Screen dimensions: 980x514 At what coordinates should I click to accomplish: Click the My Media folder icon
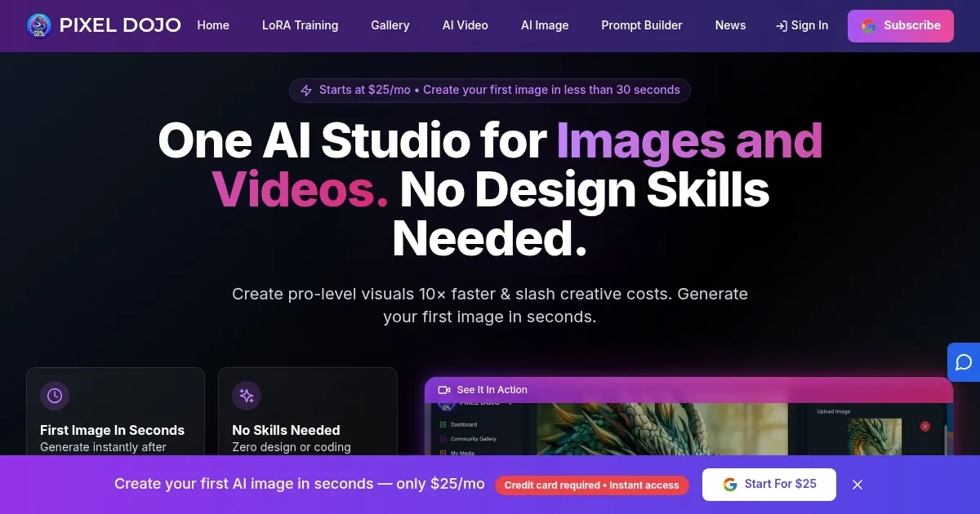pos(441,453)
